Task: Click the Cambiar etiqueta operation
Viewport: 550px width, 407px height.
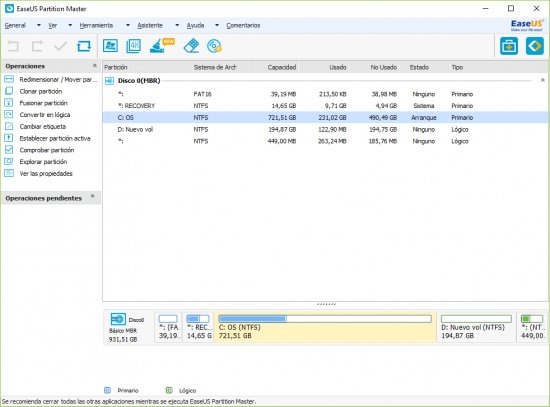Action: (43, 126)
